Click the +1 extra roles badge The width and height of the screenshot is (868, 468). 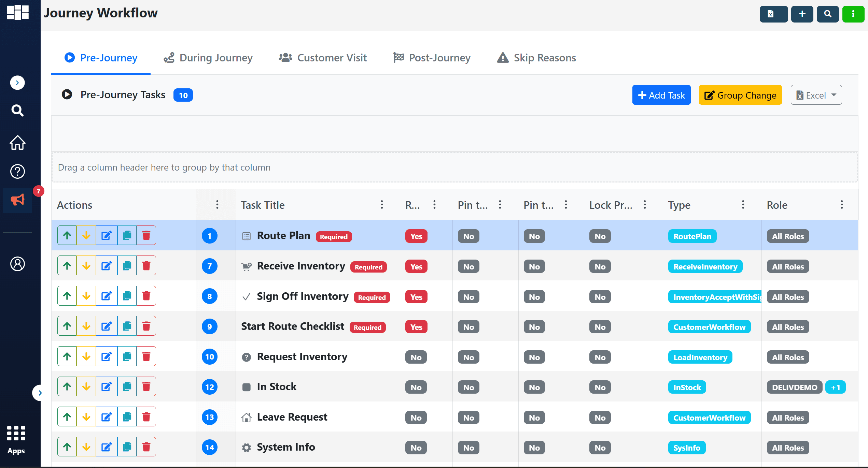click(835, 387)
